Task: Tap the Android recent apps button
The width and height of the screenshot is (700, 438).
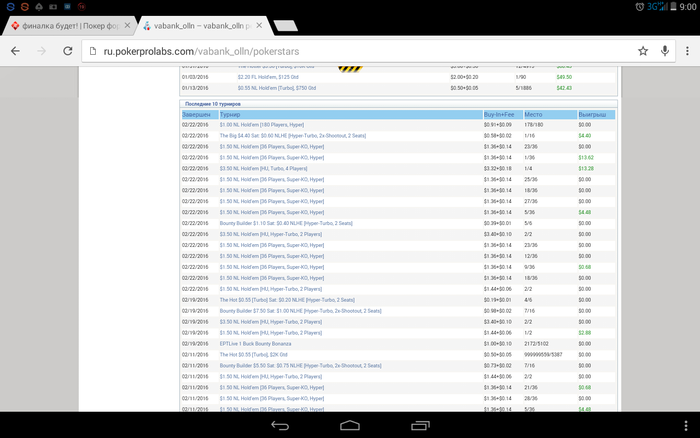Action: 420,425
